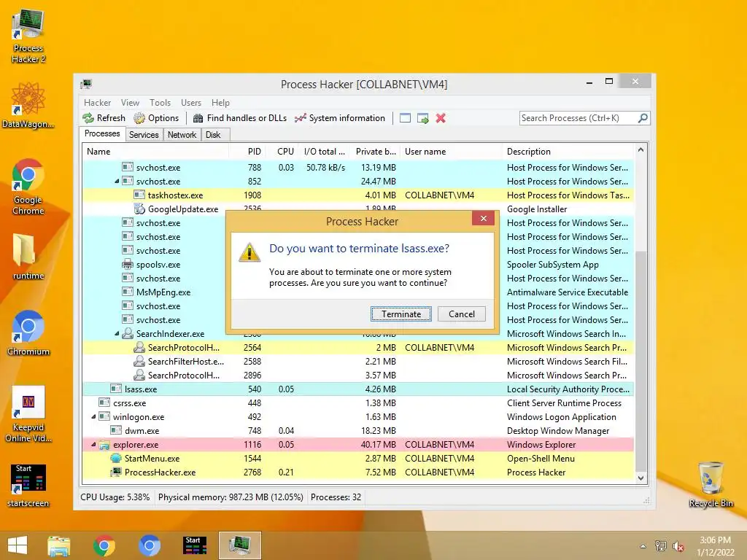Click the Process Hacker title bar icon

(86, 85)
